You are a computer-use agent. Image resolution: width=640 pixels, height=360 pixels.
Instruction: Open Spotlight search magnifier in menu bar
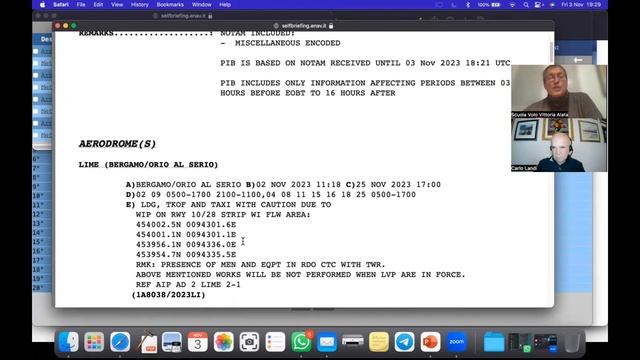click(x=526, y=4)
